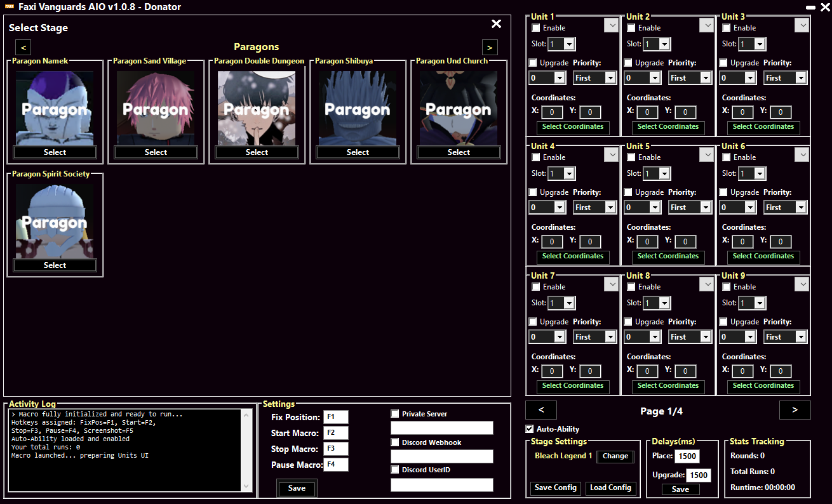832x504 pixels.
Task: Save the Delays settings
Action: tap(680, 489)
